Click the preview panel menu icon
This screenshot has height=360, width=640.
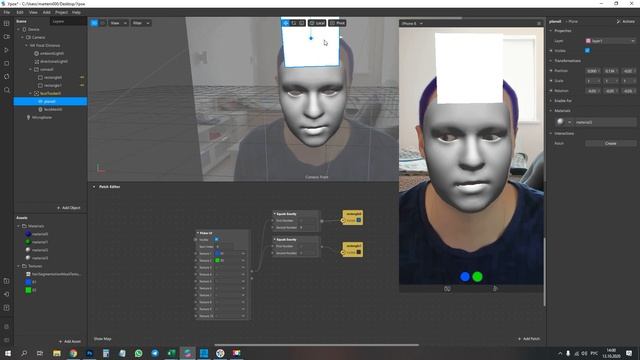coord(539,24)
